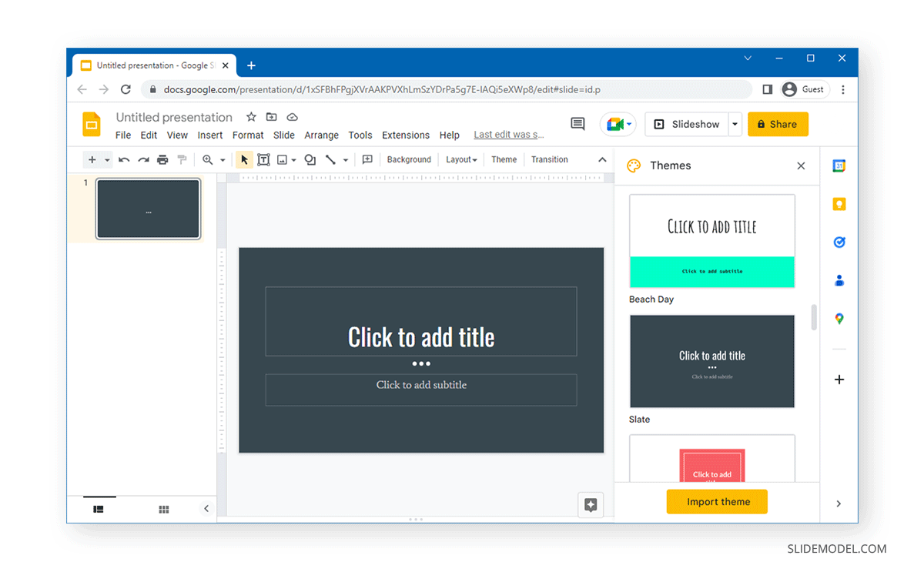
Task: Apply the Beach Day theme
Action: coord(712,241)
